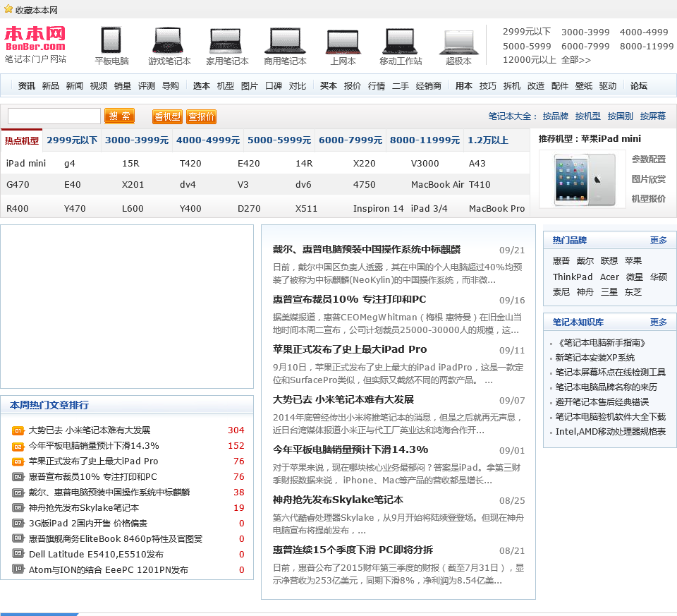The height and width of the screenshot is (616, 677).
Task: Open the Acer brand link
Action: 609,277
